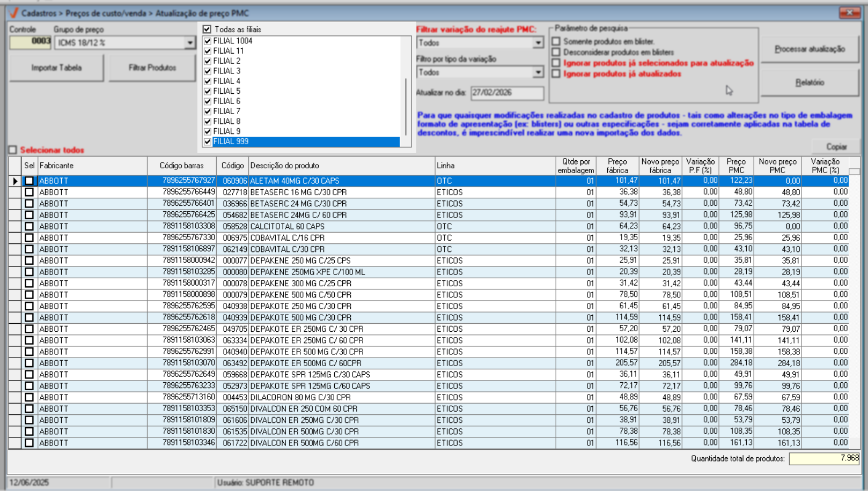
Task: Open the Relatório button
Action: 809,83
